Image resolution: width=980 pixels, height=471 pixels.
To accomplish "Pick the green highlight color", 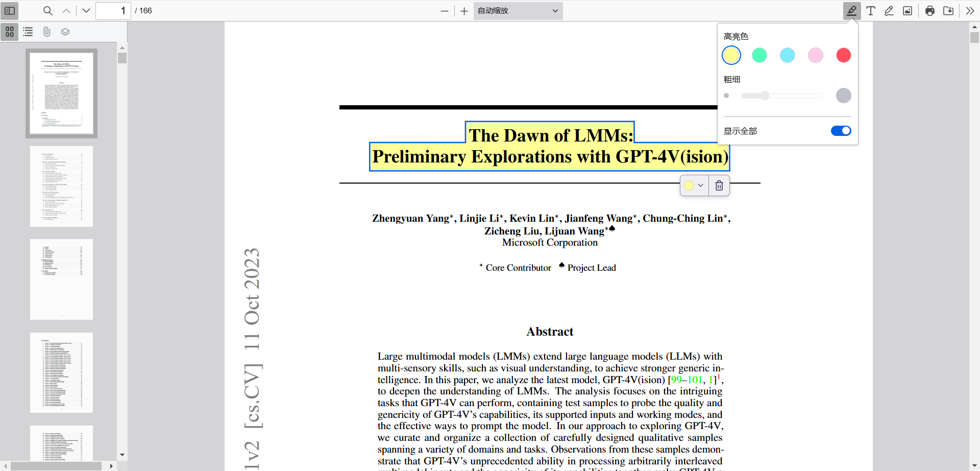I will [759, 55].
